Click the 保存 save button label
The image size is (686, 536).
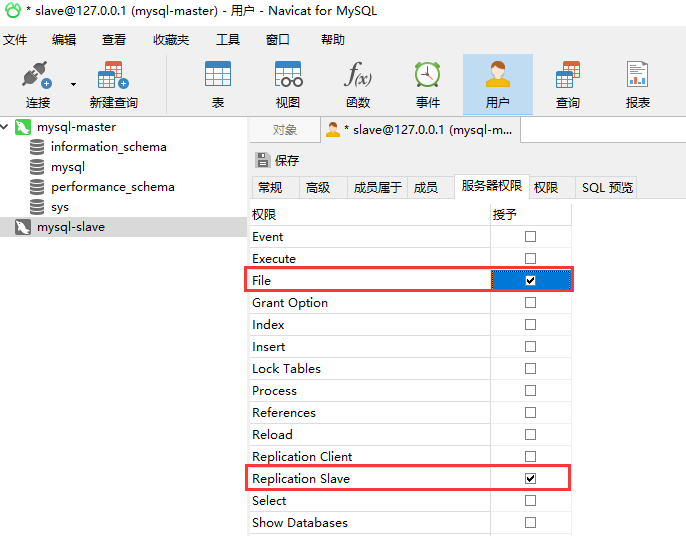click(287, 161)
